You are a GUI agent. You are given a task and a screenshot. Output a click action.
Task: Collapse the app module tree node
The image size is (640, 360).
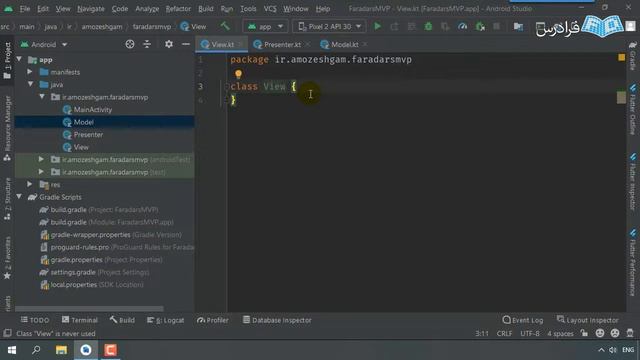pyautogui.click(x=19, y=60)
